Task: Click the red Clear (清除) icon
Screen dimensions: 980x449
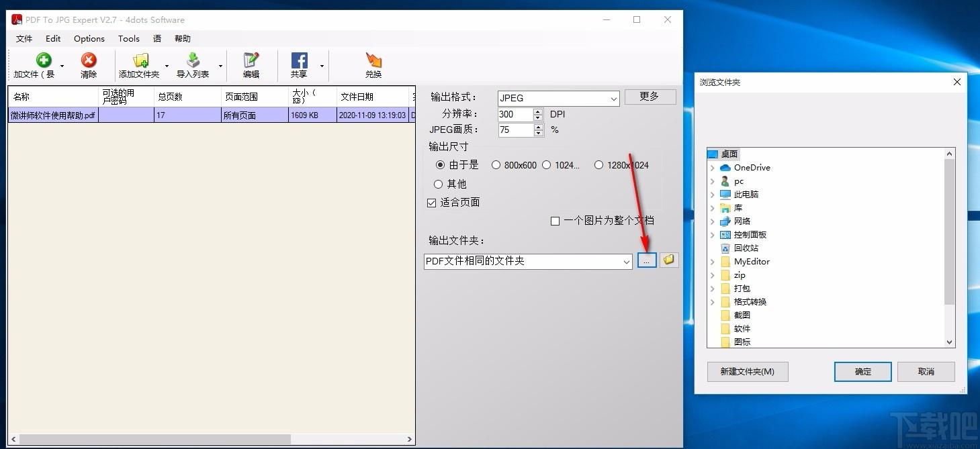Action: tap(89, 60)
